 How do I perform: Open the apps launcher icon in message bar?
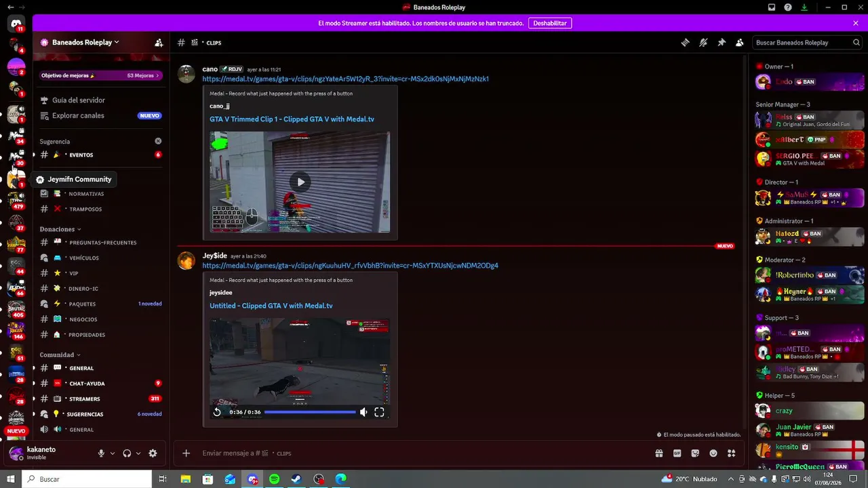pos(732,453)
